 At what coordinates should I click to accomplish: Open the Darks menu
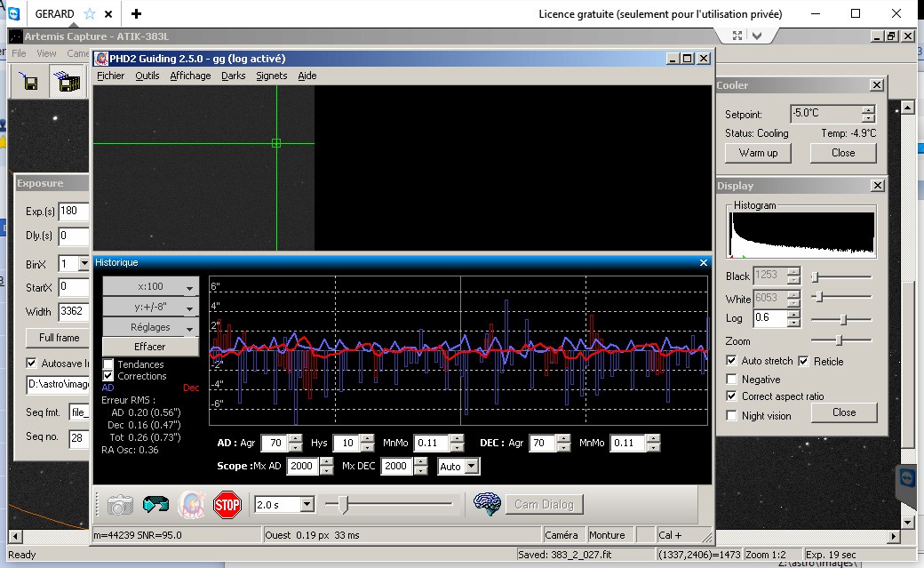pos(233,76)
